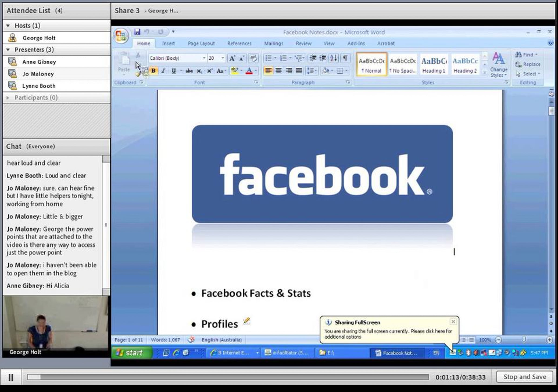Pause the recording playback
This screenshot has width=558, height=392.
pyautogui.click(x=11, y=377)
